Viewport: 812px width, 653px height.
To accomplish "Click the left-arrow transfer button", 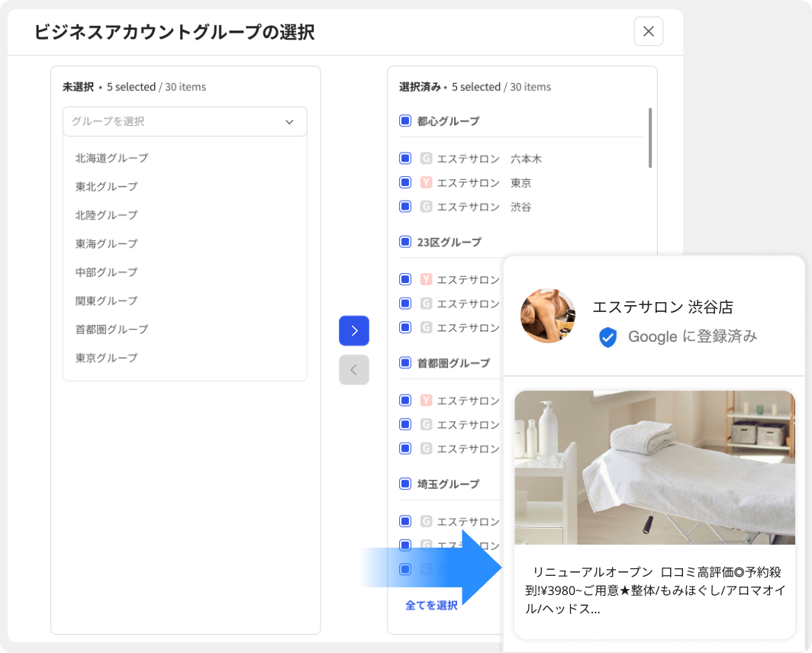I will click(x=354, y=369).
